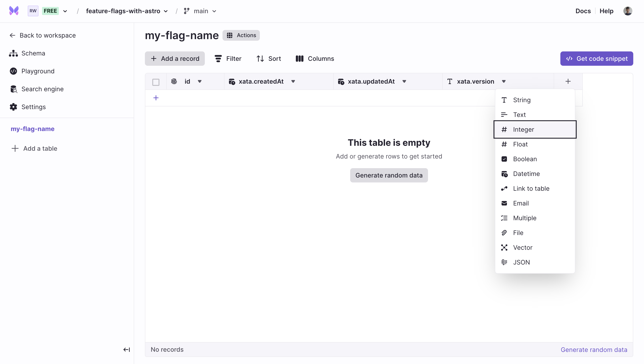This screenshot has width=644, height=364.
Task: Click the File paperclip icon
Action: click(504, 233)
